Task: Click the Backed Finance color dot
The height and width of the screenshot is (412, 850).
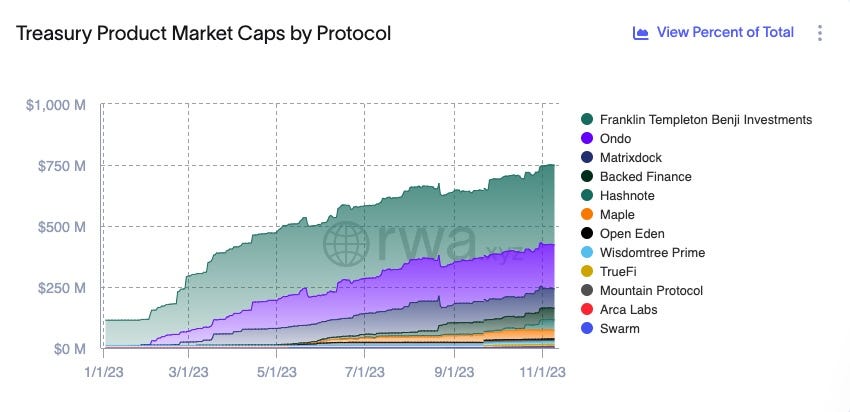Action: coord(587,177)
